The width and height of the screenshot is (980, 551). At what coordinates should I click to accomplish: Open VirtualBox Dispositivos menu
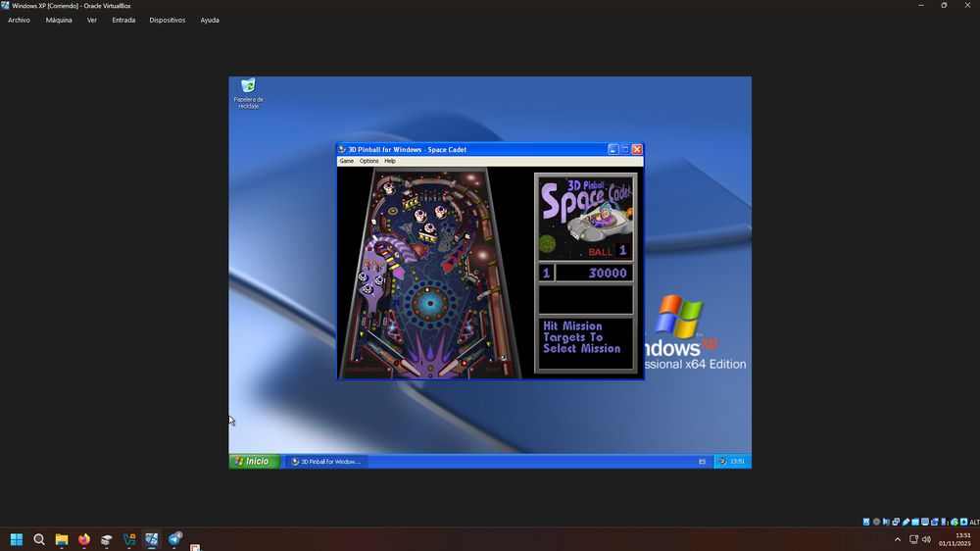[168, 20]
